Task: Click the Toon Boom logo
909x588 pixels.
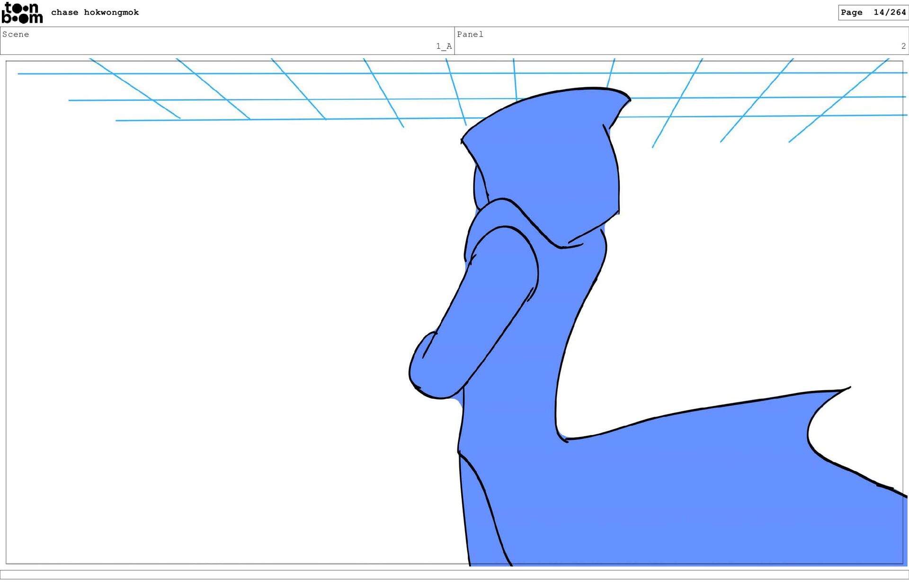Action: coord(22,13)
